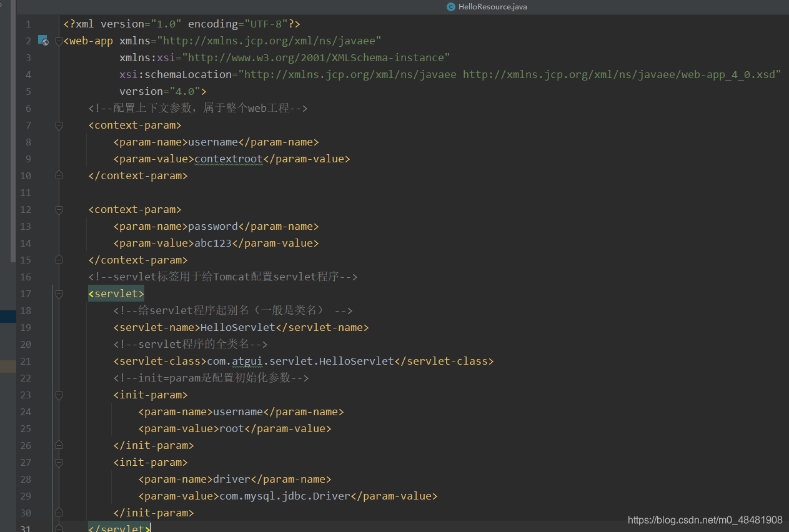Screen dimensions: 789x532
Task: Collapse the web-app element fold marker on line 2
Action: 59,41
